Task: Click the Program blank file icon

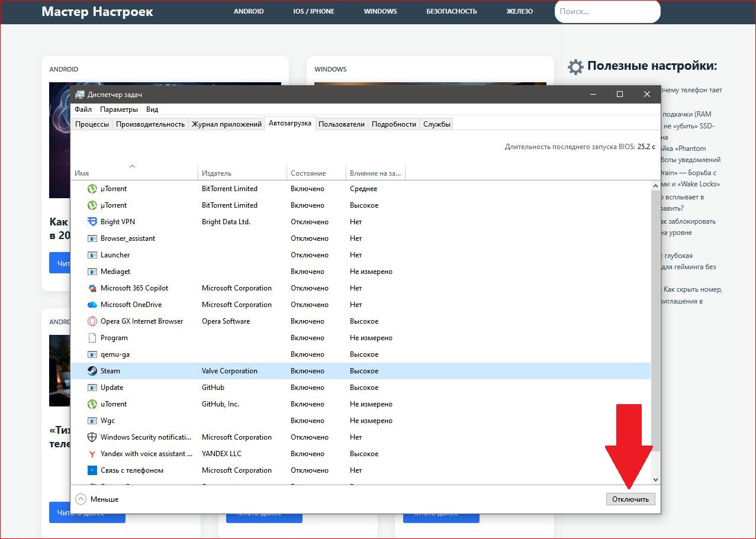Action: (92, 338)
